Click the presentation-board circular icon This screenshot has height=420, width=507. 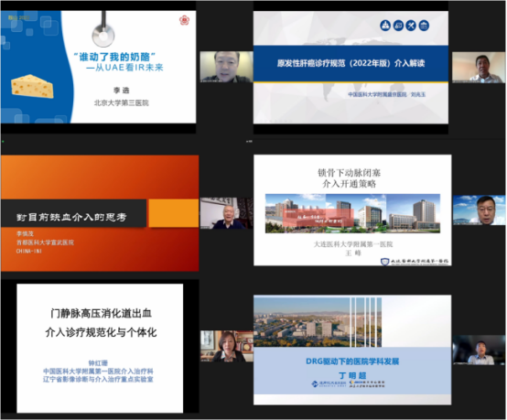(x=398, y=26)
